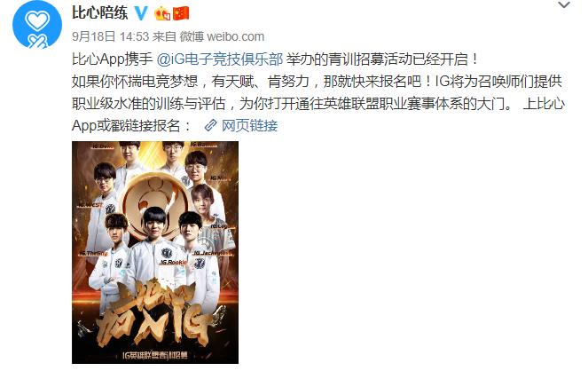Expand the post options chevron
Image resolution: width=588 pixels, height=371 pixels.
click(564, 4)
